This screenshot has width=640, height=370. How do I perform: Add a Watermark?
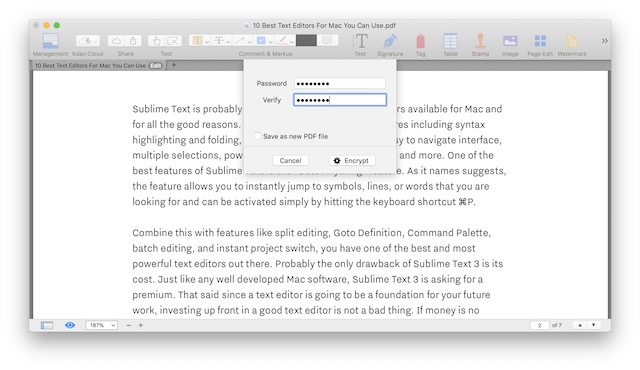(x=572, y=41)
